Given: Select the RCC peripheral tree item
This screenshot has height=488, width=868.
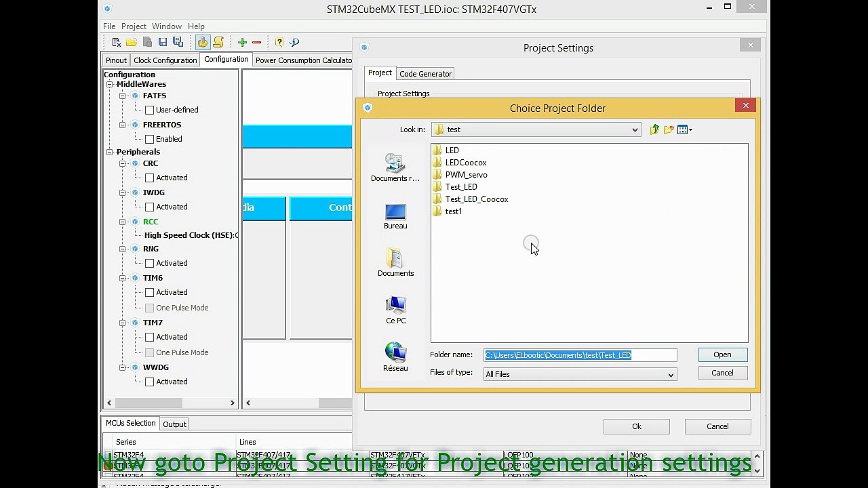Looking at the screenshot, I should (x=151, y=222).
